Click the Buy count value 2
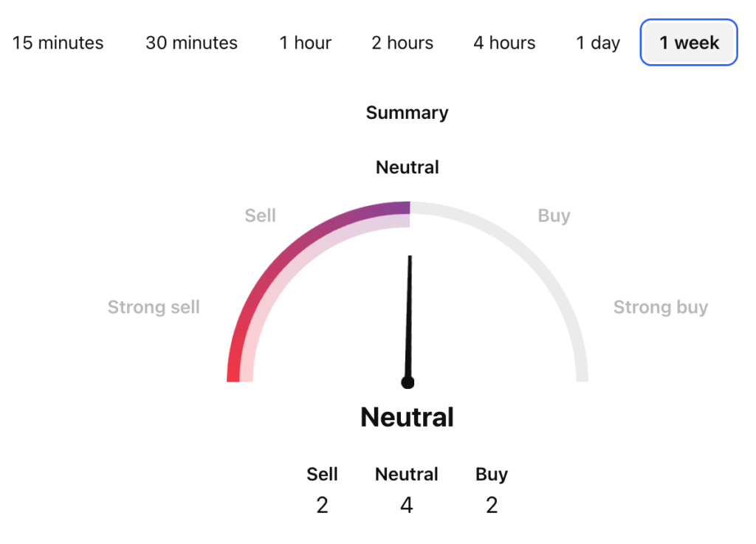This screenshot has width=756, height=544. 492,505
